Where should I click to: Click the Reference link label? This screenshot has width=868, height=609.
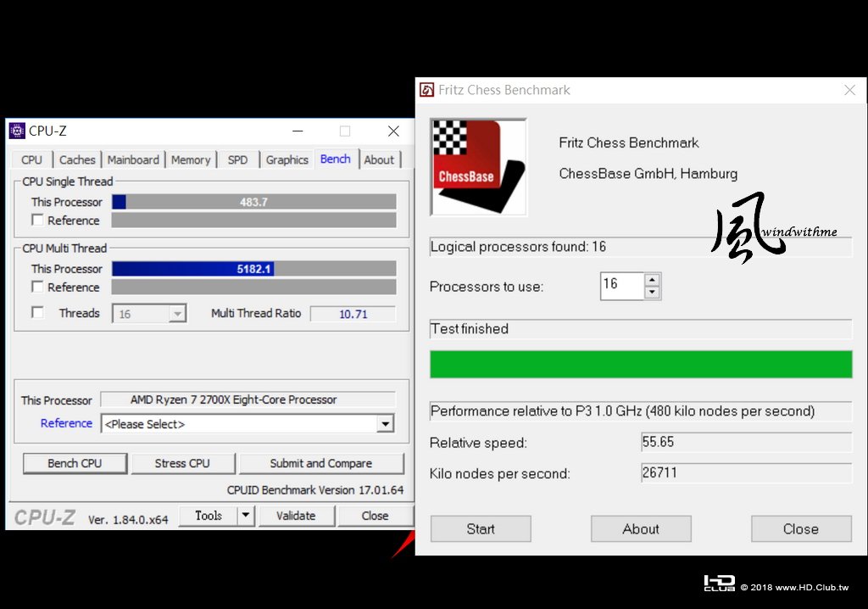click(66, 422)
